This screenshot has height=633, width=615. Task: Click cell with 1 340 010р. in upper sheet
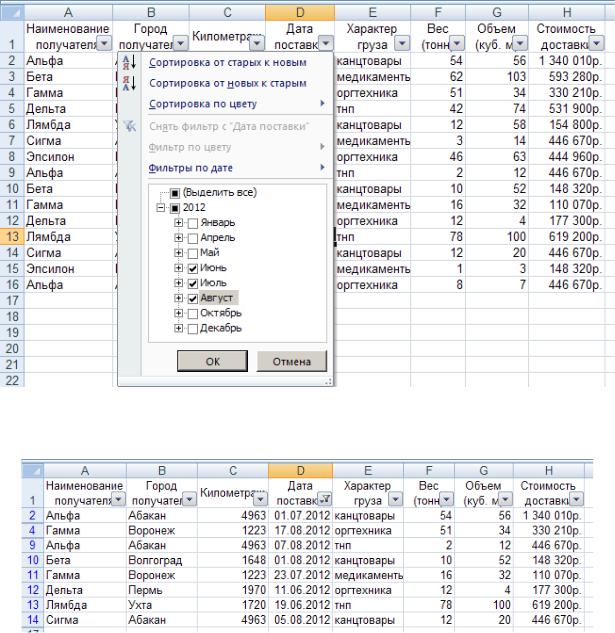tap(567, 61)
